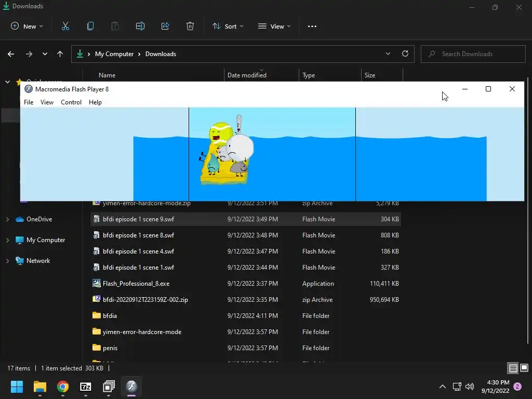Click Downloads in address breadcrumb
This screenshot has width=532, height=399.
click(x=161, y=54)
